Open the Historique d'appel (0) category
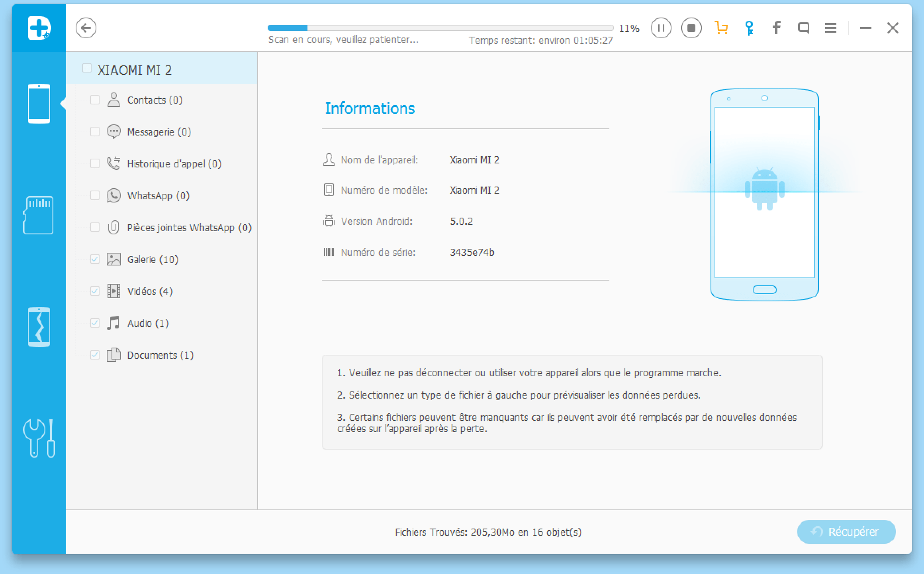The height and width of the screenshot is (574, 924). point(174,164)
